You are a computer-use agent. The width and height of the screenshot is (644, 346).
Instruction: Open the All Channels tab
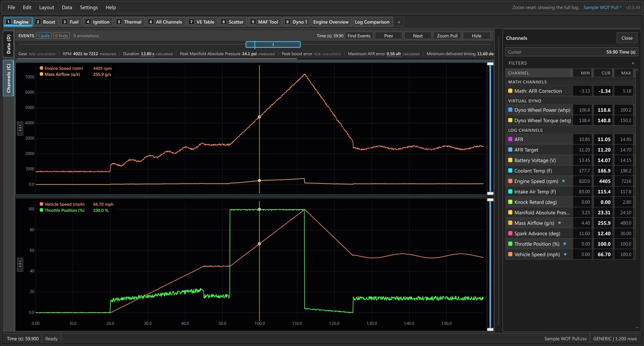click(166, 22)
